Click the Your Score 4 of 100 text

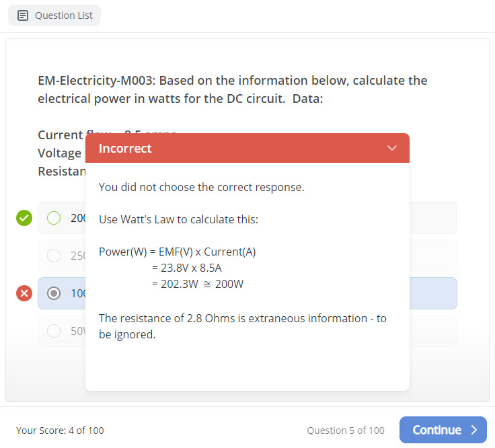tap(60, 431)
